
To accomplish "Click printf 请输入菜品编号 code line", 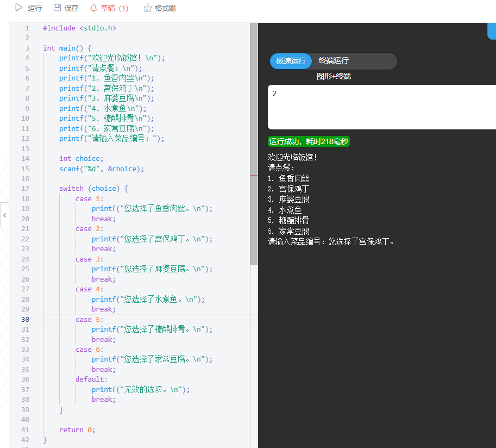I will tap(112, 138).
